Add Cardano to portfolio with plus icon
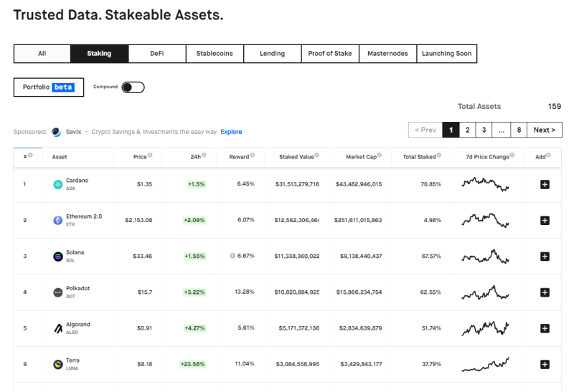Image resolution: width=574 pixels, height=392 pixels. coord(545,185)
